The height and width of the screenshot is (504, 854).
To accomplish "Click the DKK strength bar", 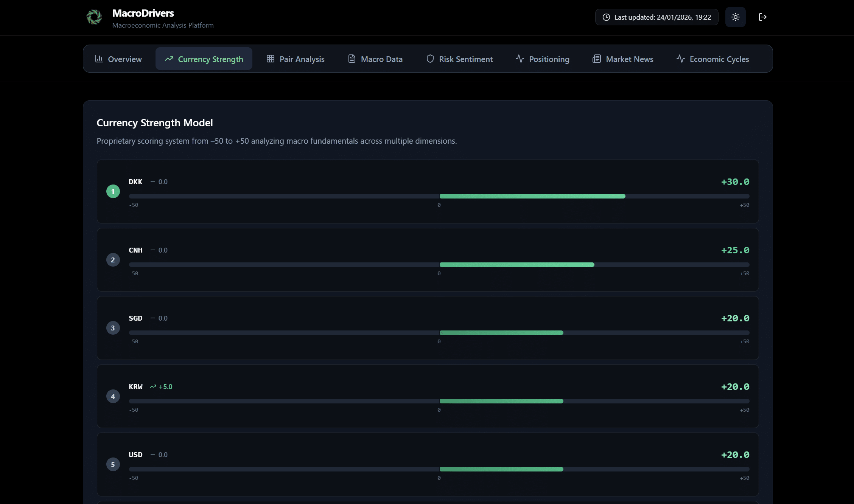I will [x=532, y=196].
